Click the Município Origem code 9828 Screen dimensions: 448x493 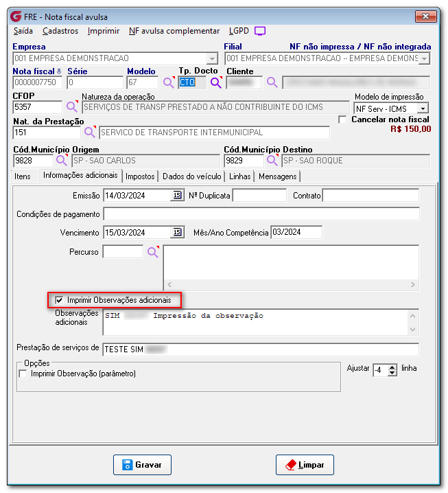33,161
